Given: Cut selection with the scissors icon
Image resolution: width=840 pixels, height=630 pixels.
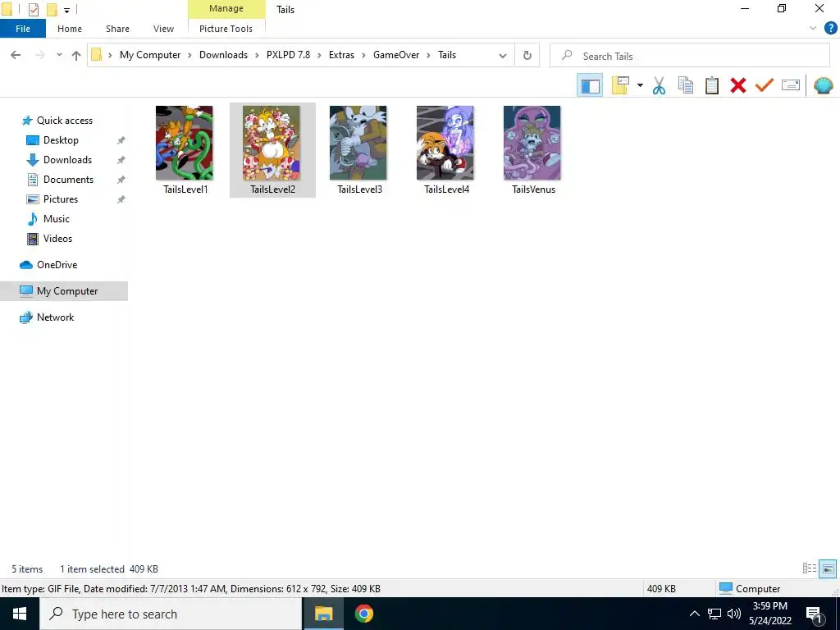Looking at the screenshot, I should pyautogui.click(x=659, y=85).
